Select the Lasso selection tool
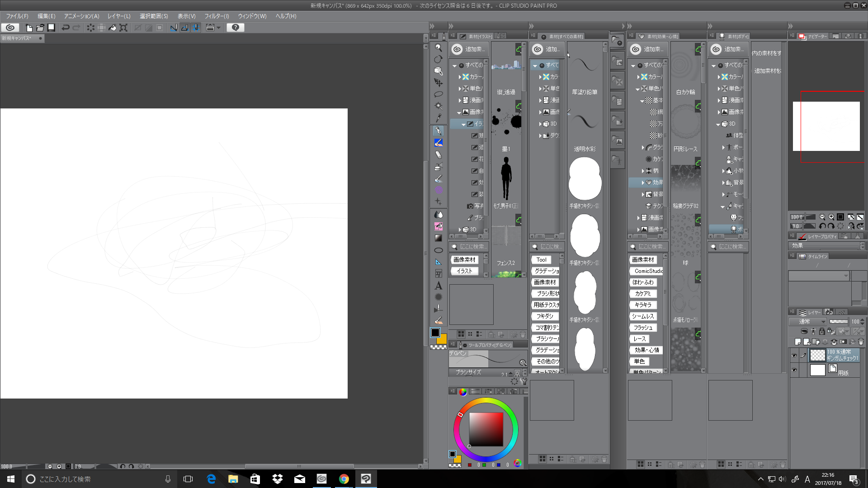 click(x=438, y=94)
